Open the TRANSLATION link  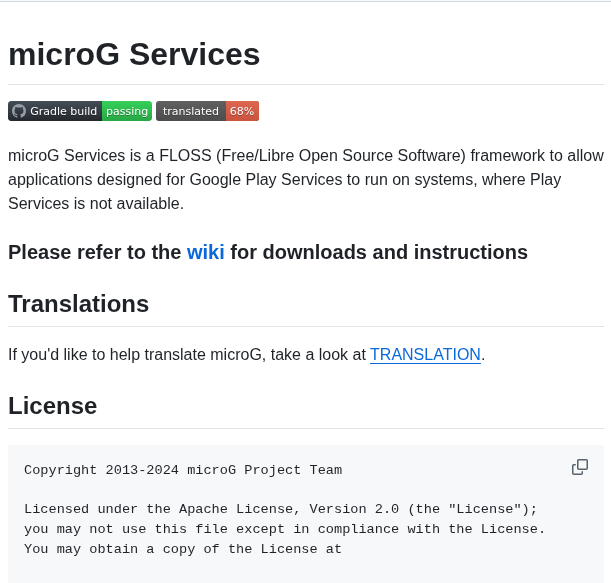point(425,355)
